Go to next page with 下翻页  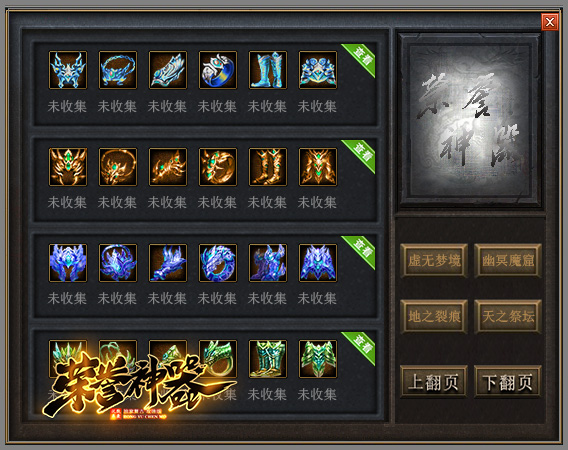tap(508, 382)
